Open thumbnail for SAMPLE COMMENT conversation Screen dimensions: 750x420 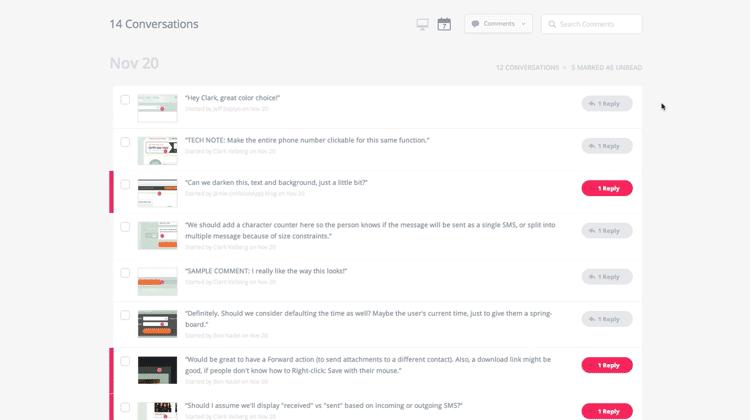[x=157, y=281]
